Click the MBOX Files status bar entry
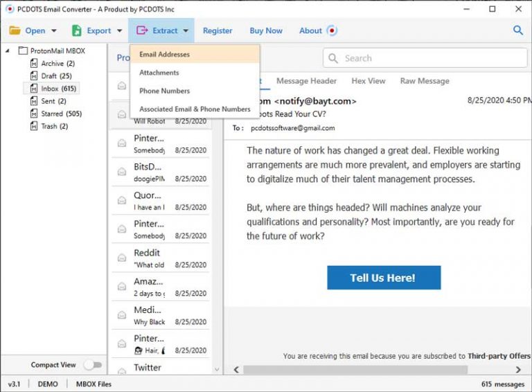This screenshot has height=392, width=532. (94, 384)
